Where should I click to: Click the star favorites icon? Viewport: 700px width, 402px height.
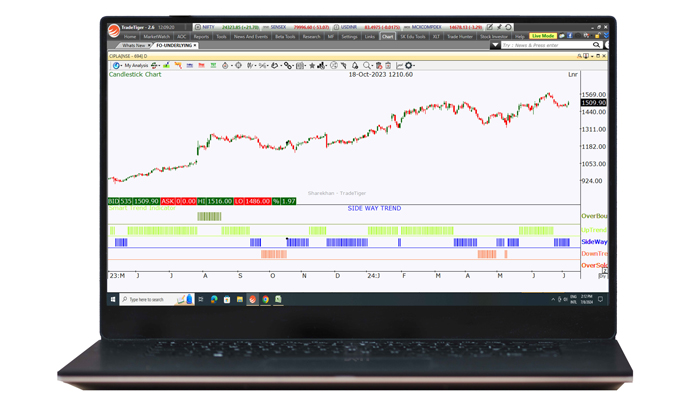point(312,66)
